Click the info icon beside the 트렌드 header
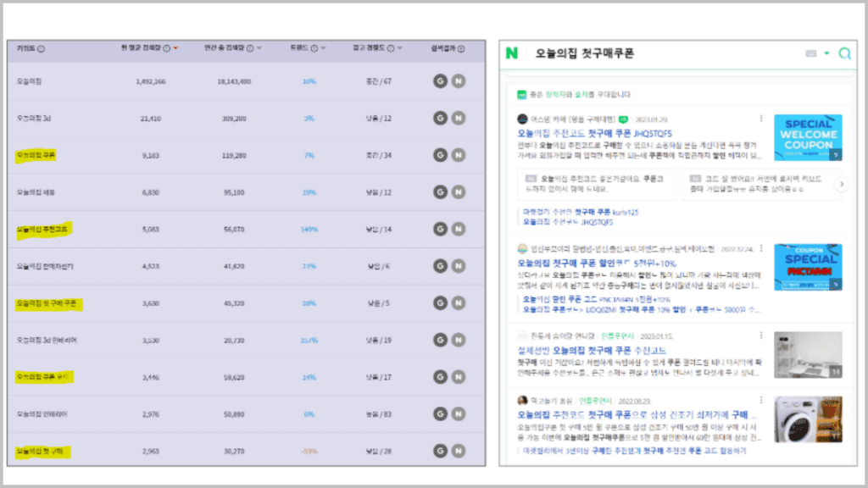This screenshot has height=488, width=868. [314, 48]
